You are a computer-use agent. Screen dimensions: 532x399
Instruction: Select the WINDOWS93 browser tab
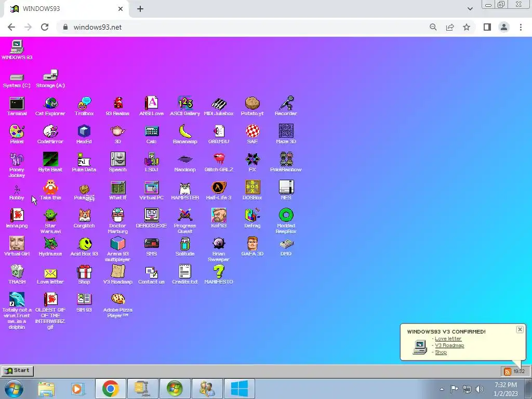coord(66,9)
